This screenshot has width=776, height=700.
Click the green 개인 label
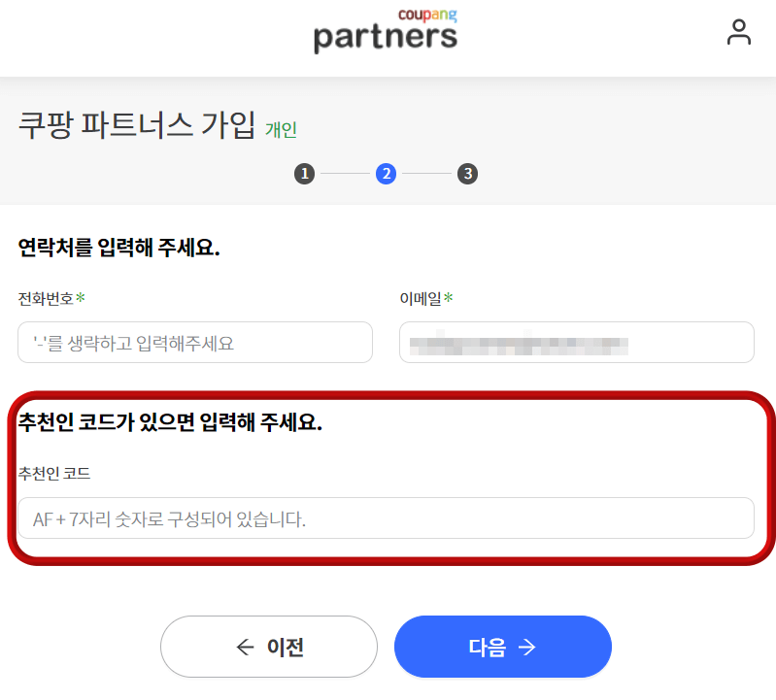point(281,129)
